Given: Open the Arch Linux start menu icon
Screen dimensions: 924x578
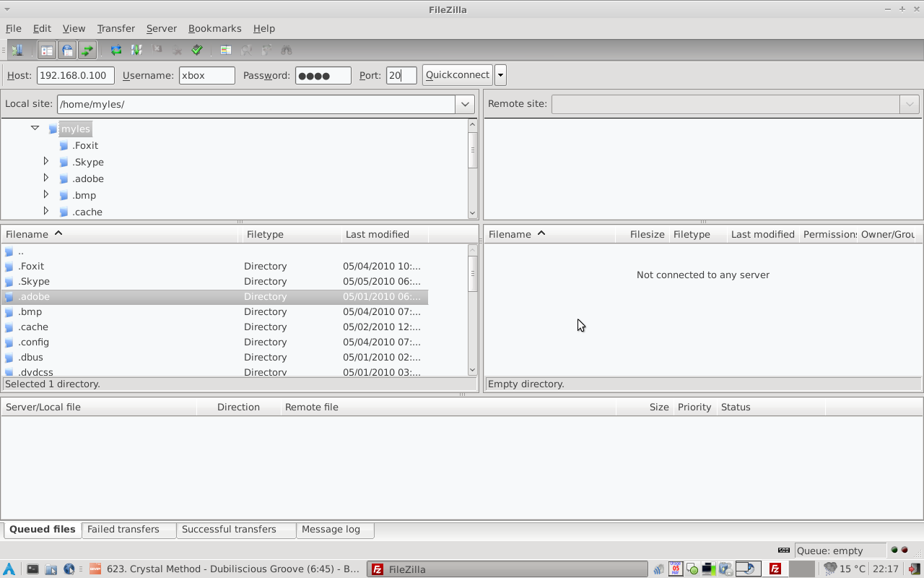Looking at the screenshot, I should 9,569.
